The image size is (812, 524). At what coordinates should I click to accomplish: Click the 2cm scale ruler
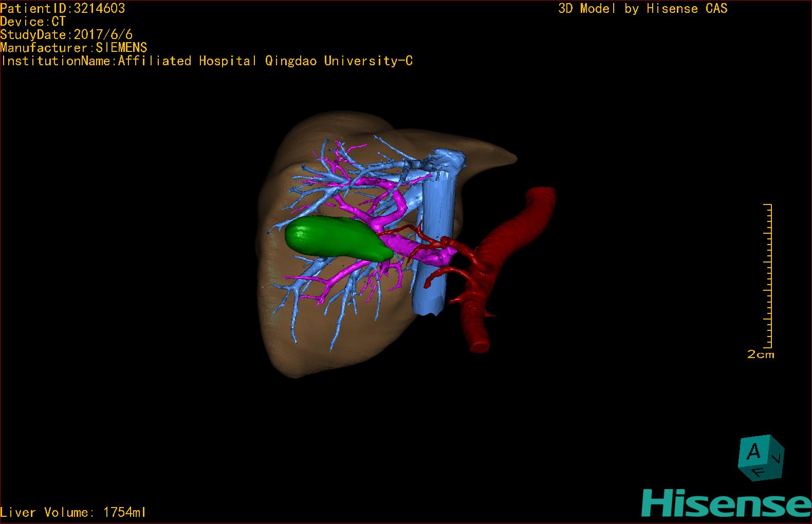click(x=767, y=276)
